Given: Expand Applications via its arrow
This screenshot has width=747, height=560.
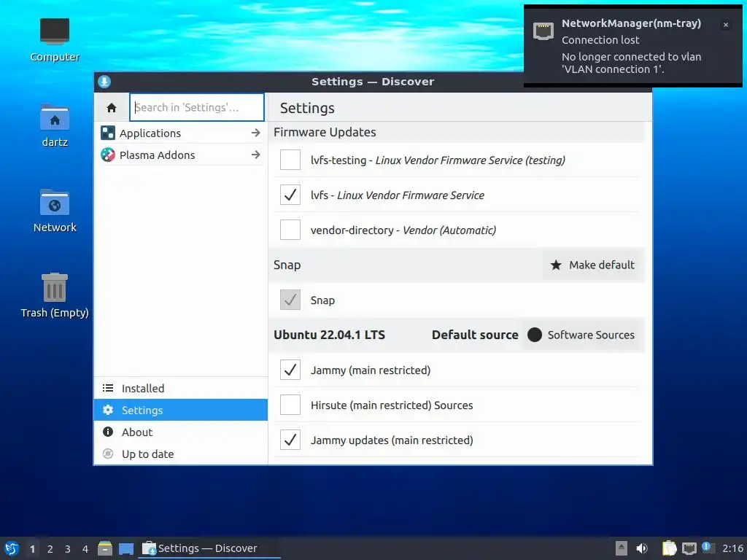Looking at the screenshot, I should click(x=256, y=133).
